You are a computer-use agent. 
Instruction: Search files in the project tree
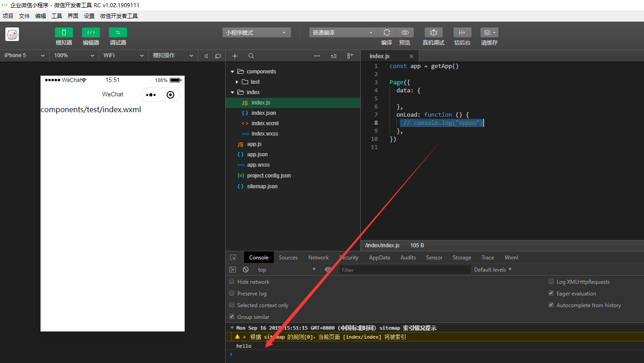tap(251, 56)
